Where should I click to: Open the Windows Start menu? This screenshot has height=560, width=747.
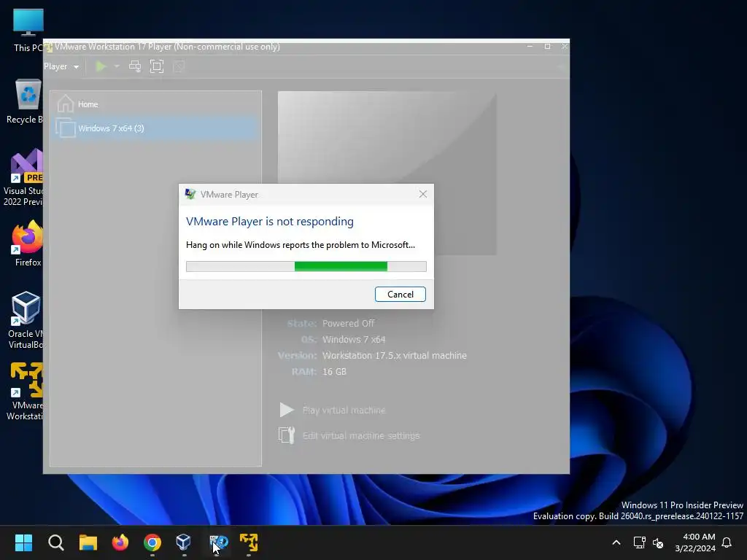(23, 542)
